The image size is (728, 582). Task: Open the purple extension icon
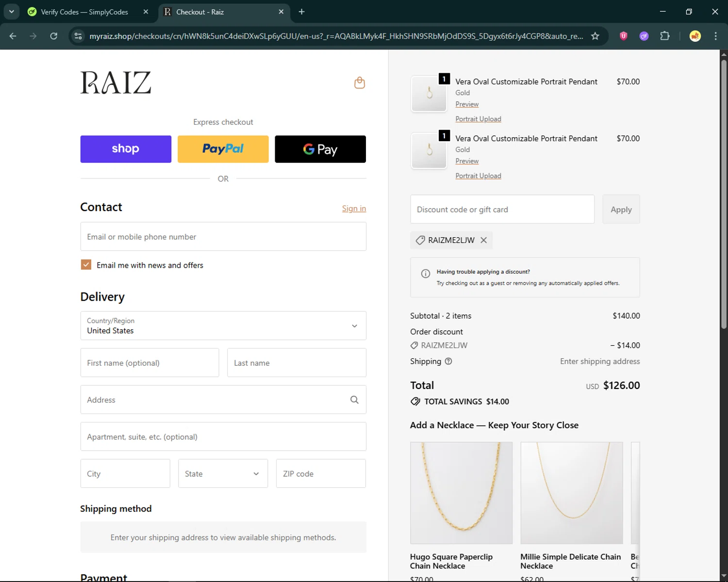point(644,36)
